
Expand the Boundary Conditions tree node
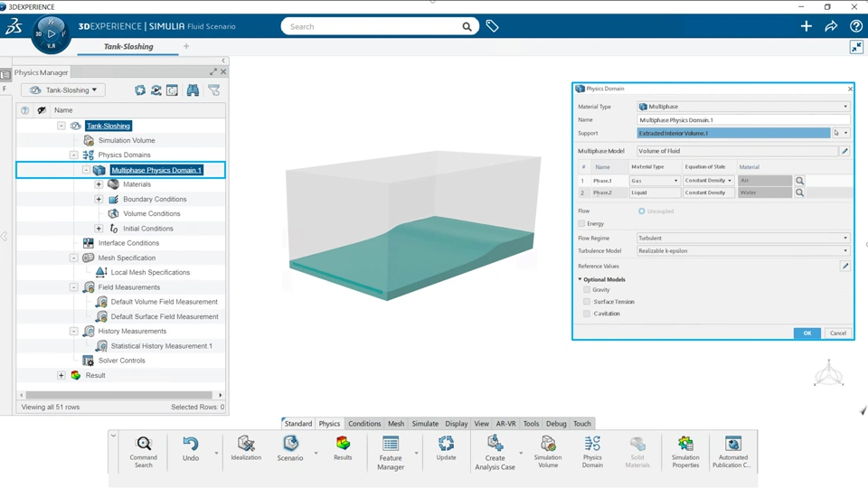pos(99,199)
